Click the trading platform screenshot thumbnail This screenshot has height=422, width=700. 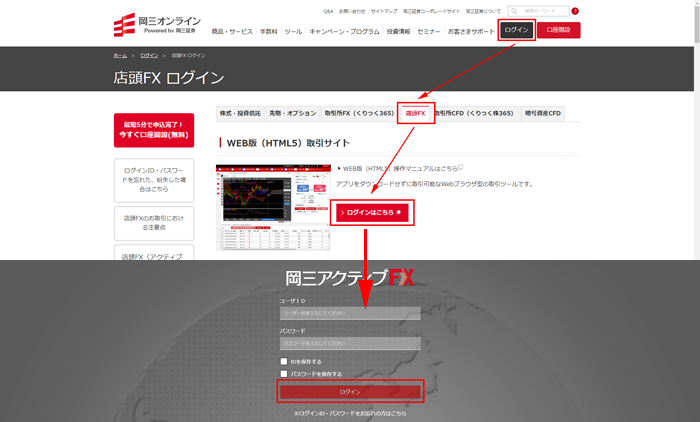click(x=273, y=208)
